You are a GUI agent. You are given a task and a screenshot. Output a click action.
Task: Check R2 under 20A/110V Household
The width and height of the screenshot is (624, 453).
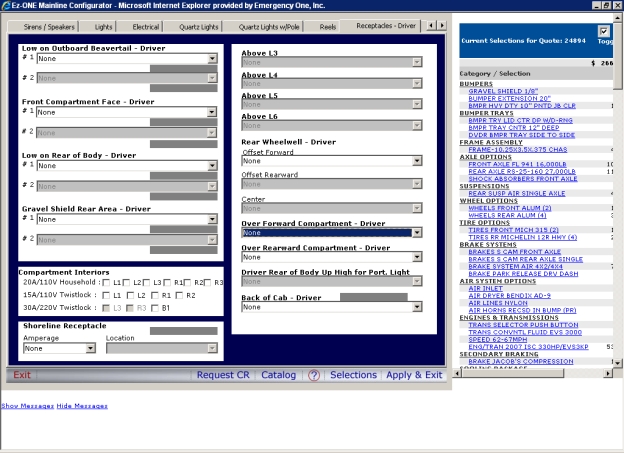click(187, 283)
